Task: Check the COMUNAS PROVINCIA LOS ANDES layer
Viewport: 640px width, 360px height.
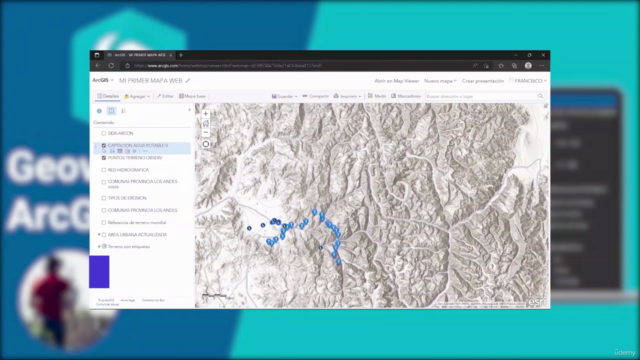Action: [104, 210]
